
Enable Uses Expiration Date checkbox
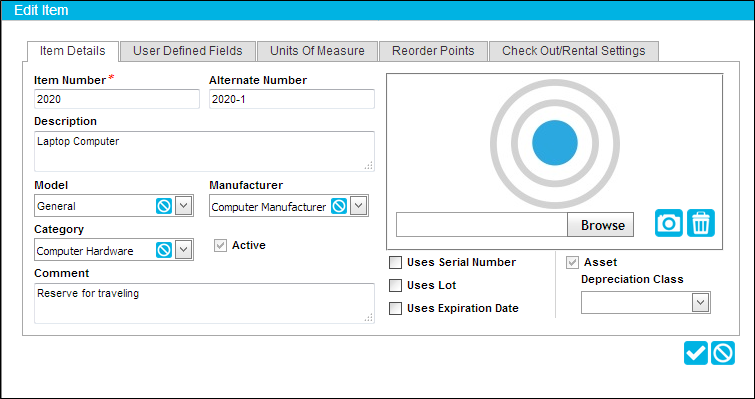pyautogui.click(x=395, y=309)
